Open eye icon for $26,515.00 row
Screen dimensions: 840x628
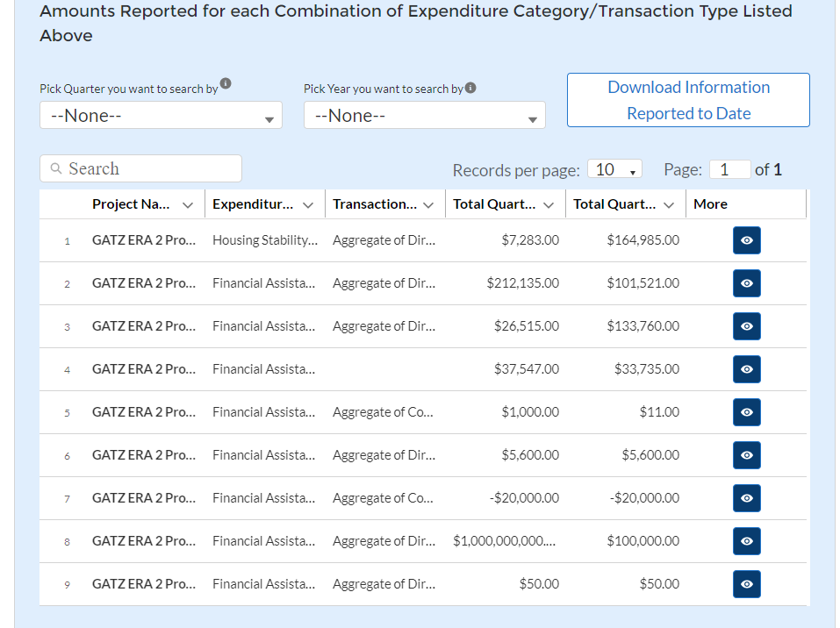point(746,326)
